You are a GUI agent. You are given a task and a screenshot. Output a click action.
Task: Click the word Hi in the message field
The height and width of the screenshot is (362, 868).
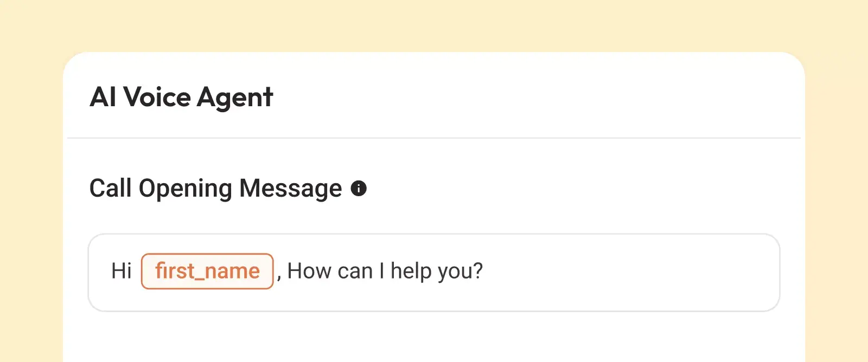(x=121, y=271)
